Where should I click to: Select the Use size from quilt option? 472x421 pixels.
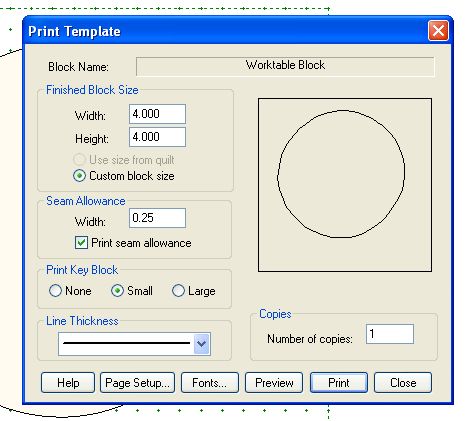point(79,160)
